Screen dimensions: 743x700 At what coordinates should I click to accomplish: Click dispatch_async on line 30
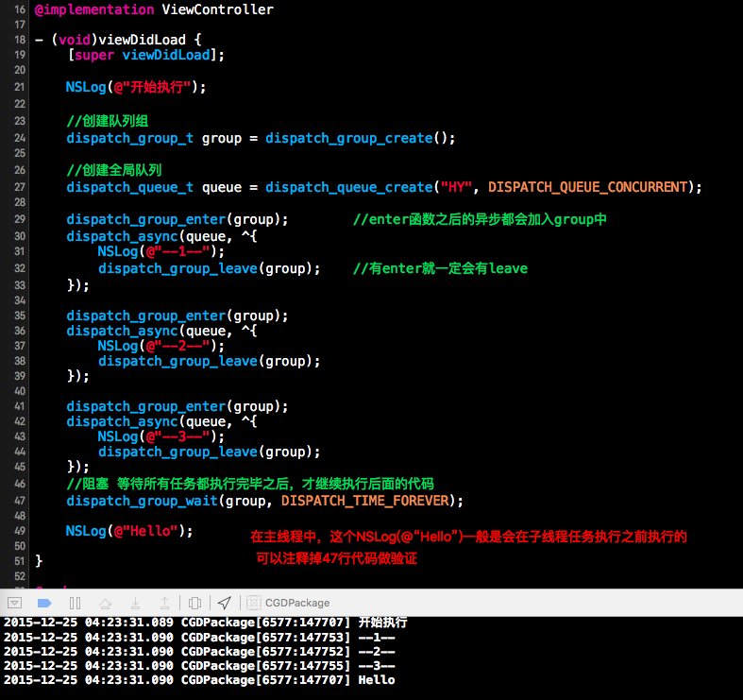(x=122, y=236)
